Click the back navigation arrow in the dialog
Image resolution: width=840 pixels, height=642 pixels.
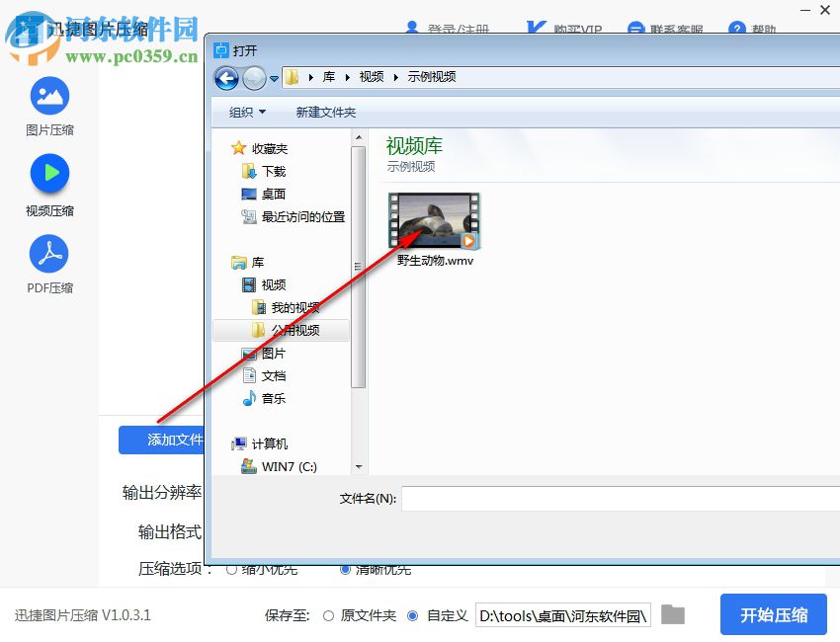click(x=226, y=78)
